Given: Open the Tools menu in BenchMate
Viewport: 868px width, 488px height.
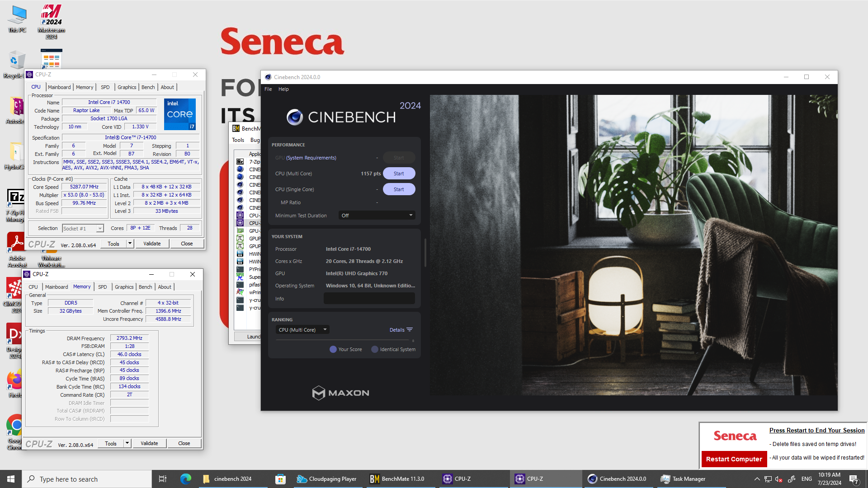Looking at the screenshot, I should click(238, 140).
